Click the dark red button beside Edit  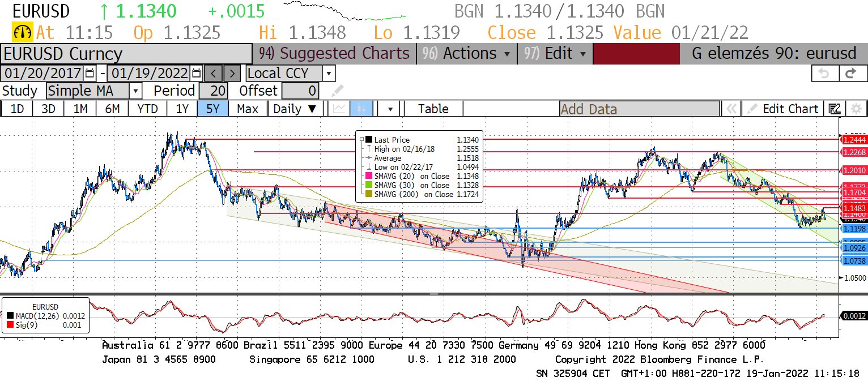(x=636, y=53)
